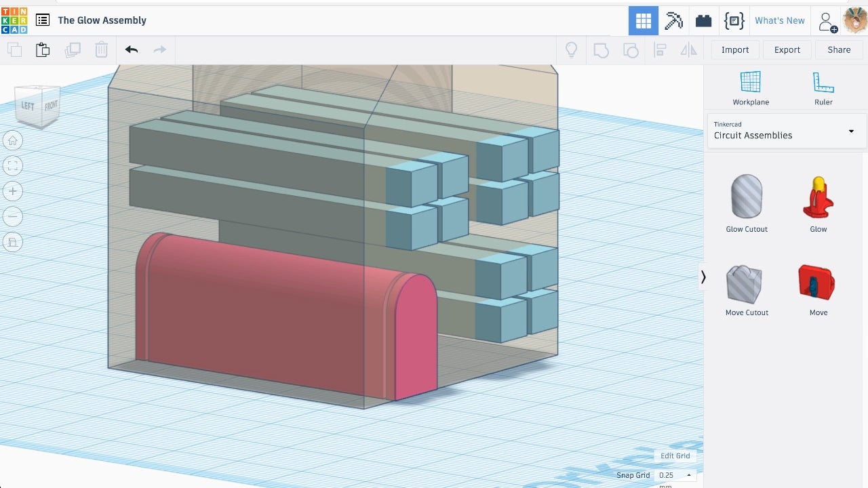Zoom out with the minus button
The width and height of the screenshot is (868, 488).
click(x=13, y=216)
